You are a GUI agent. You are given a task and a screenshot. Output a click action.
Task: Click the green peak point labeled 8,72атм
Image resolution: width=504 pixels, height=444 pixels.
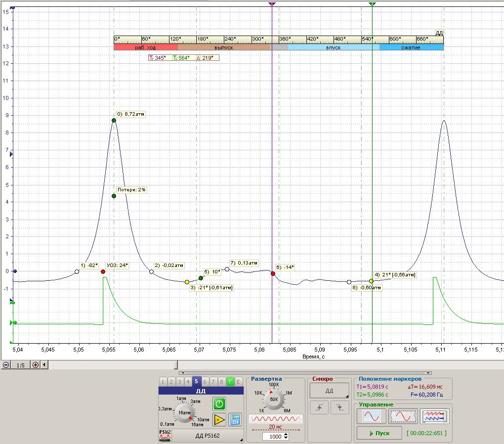click(x=114, y=120)
